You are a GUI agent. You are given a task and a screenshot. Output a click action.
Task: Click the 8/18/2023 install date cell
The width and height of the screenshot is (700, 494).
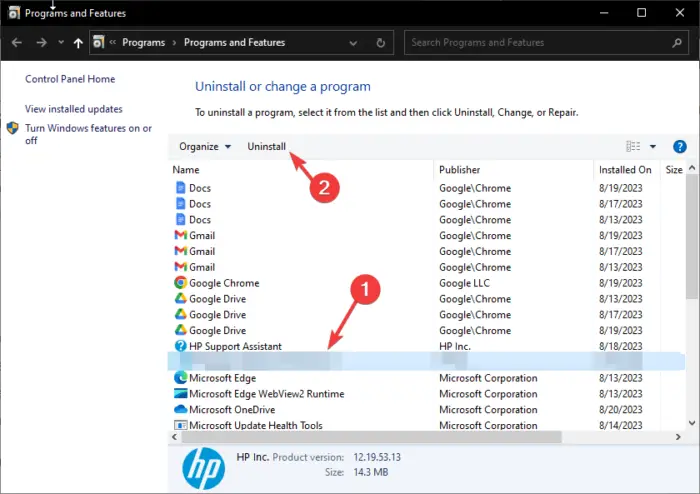(621, 346)
